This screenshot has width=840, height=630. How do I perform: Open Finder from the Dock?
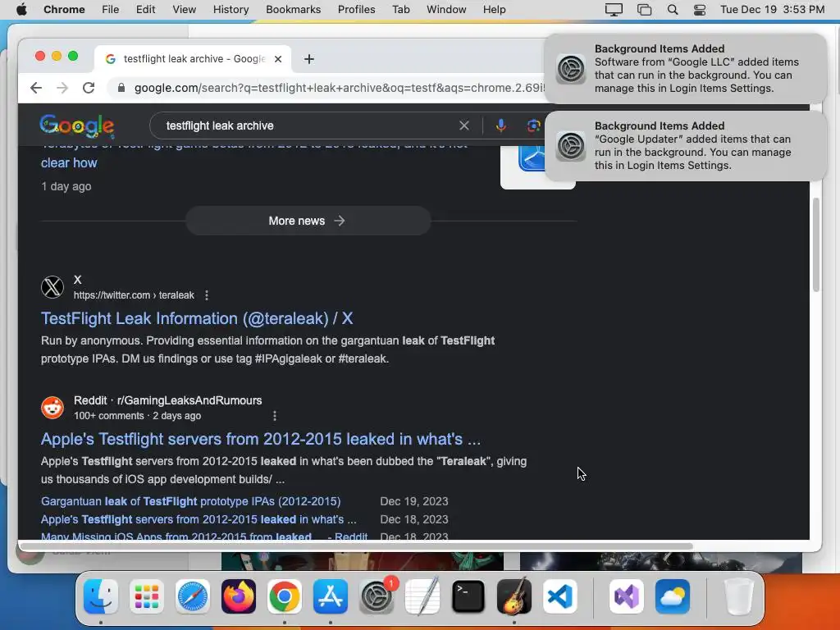[101, 596]
